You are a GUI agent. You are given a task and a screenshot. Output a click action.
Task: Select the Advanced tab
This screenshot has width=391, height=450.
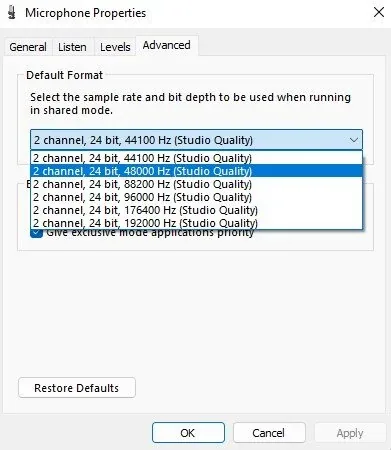[x=167, y=45]
